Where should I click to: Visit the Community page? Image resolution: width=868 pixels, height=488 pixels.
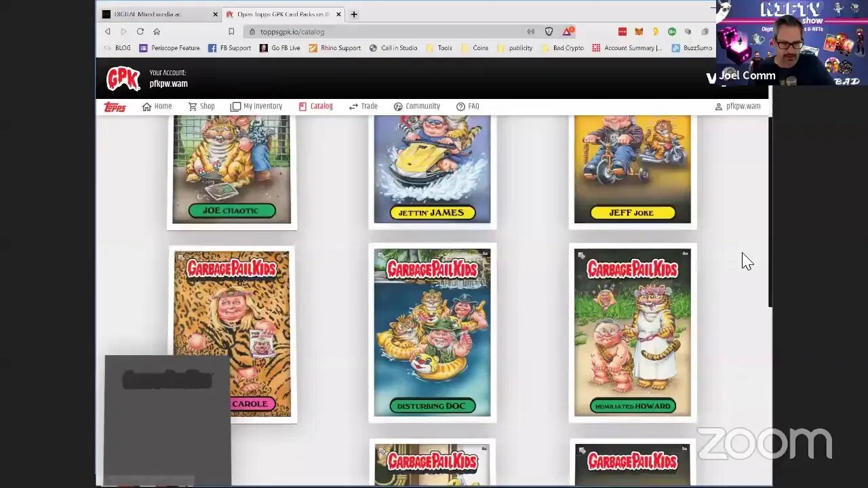coord(416,106)
